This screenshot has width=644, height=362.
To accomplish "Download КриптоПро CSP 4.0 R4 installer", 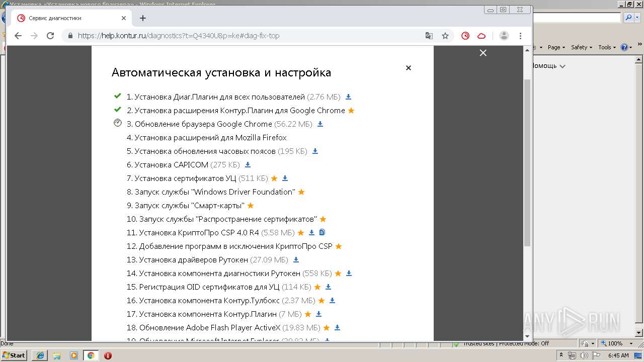I will pyautogui.click(x=311, y=233).
